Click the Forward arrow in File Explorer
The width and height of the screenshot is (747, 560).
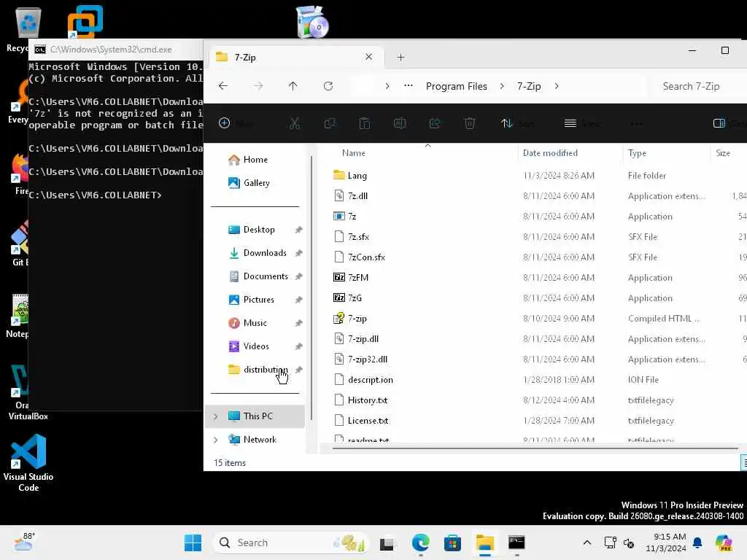(x=258, y=86)
